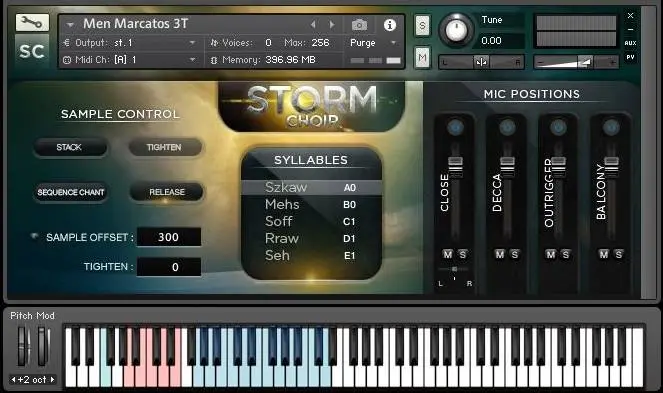
Task: Mute the OUTRIGGER mic channel
Action: [551, 254]
